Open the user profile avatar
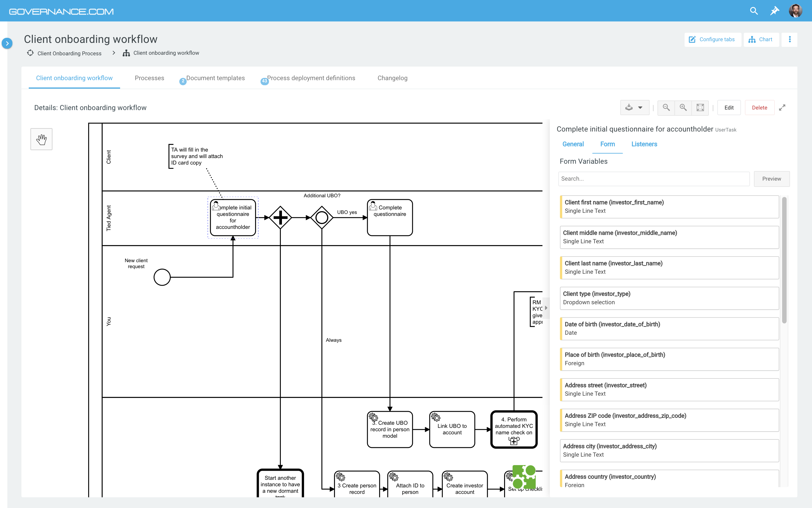This screenshot has width=812, height=508. click(796, 11)
